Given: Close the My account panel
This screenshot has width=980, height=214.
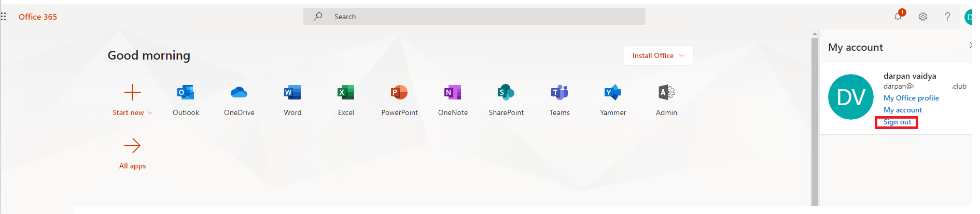Looking at the screenshot, I should [970, 45].
